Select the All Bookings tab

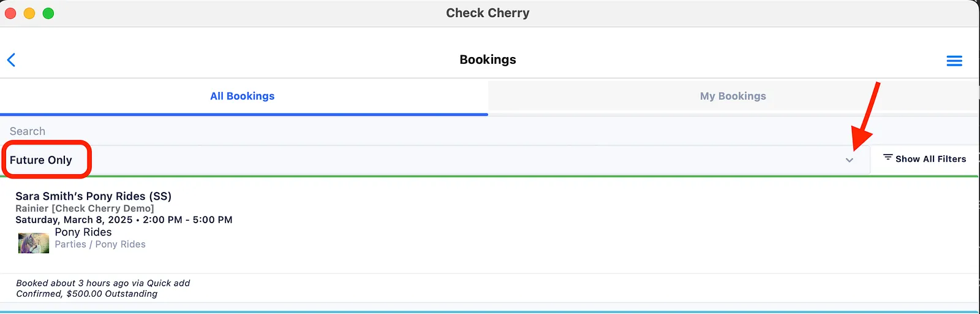coord(243,96)
